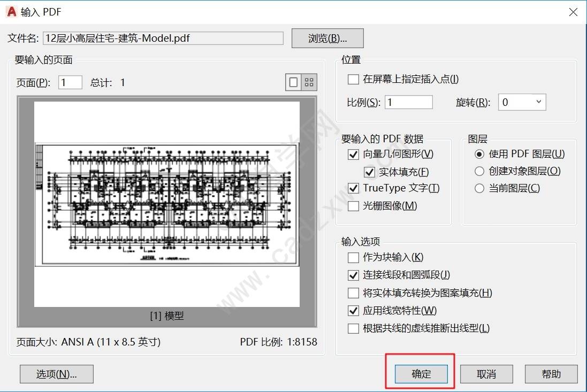
Task: Enable 在屏幕上指定插入点(I) checkbox
Action: point(353,79)
